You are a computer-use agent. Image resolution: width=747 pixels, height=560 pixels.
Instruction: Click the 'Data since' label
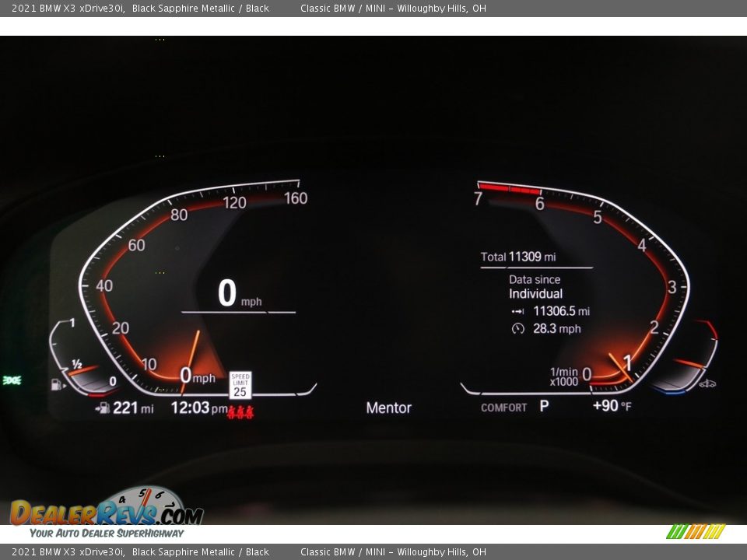coord(534,279)
